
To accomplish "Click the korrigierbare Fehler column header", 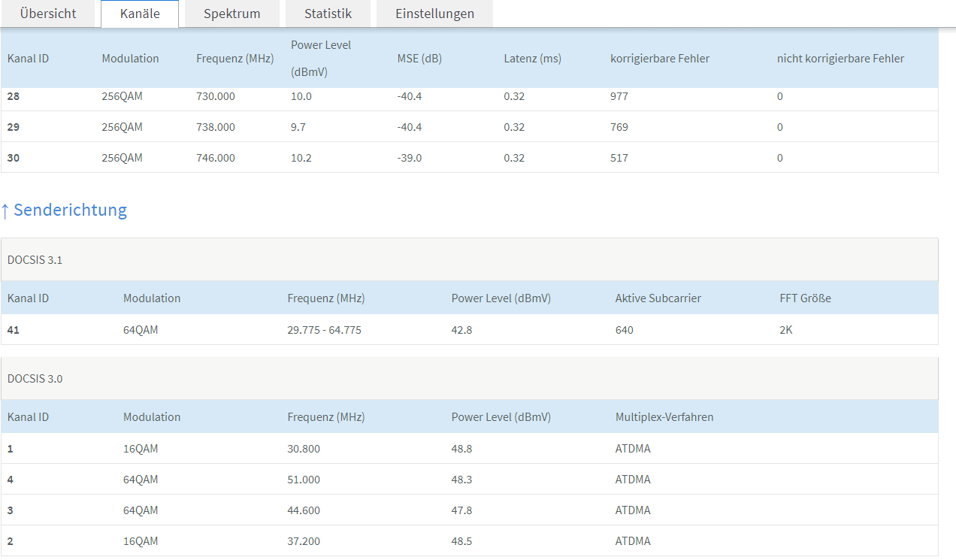I will [660, 58].
